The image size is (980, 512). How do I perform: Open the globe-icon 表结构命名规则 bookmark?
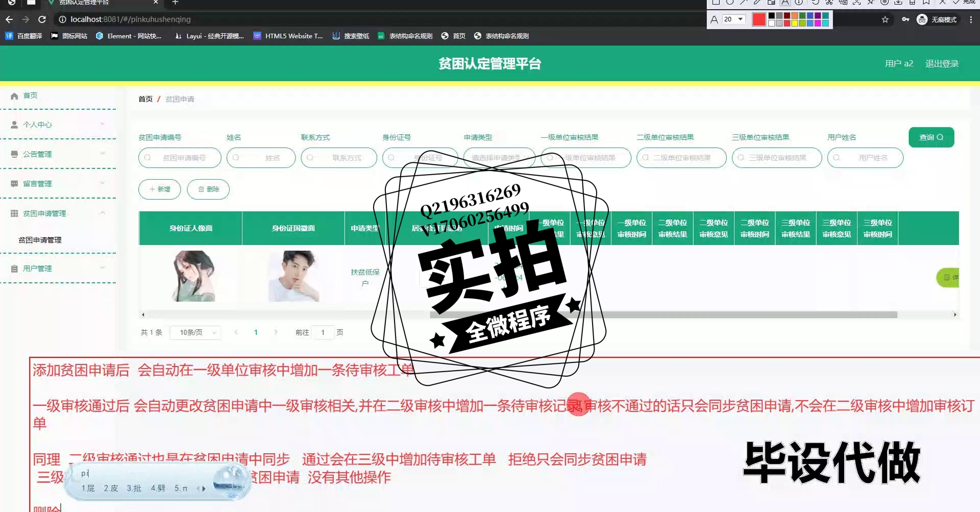click(x=501, y=36)
